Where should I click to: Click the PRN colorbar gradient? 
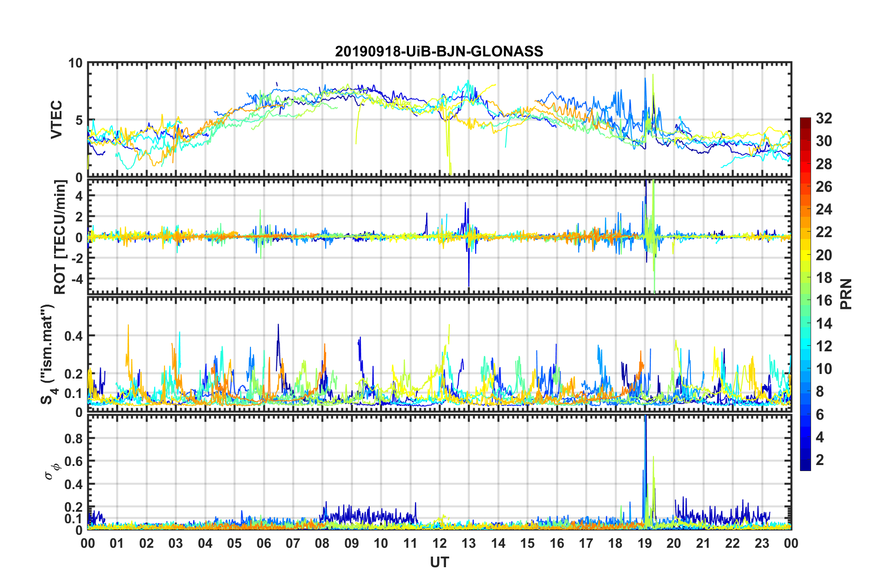[x=806, y=294]
